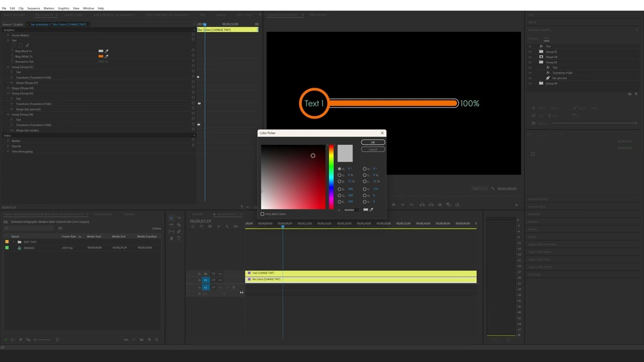This screenshot has height=362, width=644.
Task: Expand Group 04 in Essential Graphics layers
Action: [x=536, y=83]
